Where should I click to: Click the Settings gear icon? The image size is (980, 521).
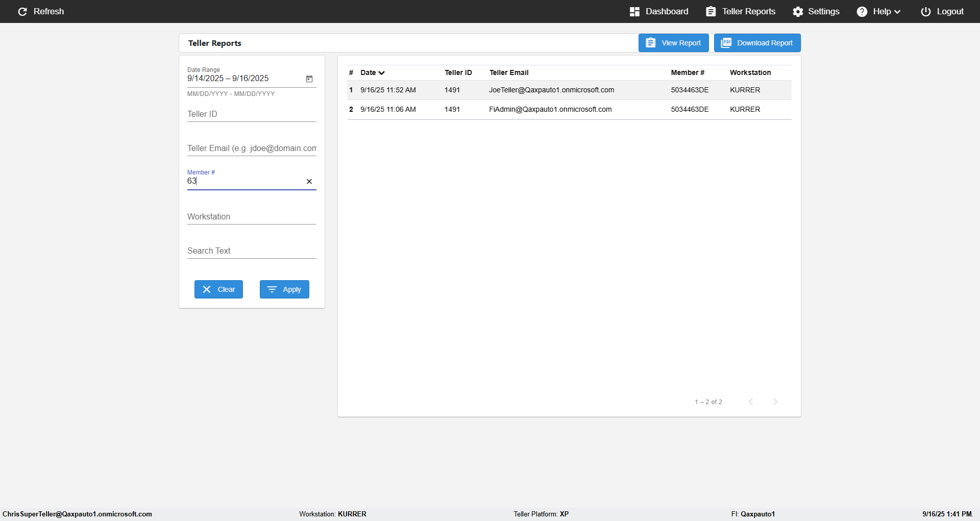point(798,11)
